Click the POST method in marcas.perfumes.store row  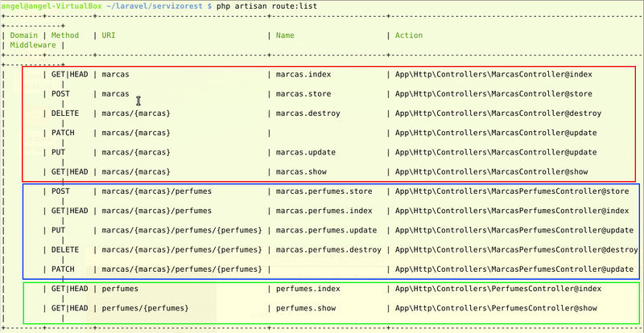click(60, 191)
